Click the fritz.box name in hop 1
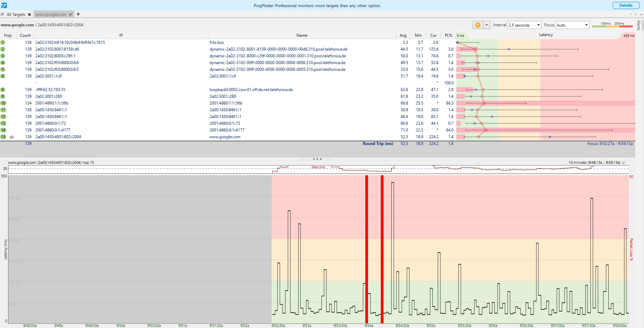Image resolution: width=644 pixels, height=328 pixels. click(217, 42)
